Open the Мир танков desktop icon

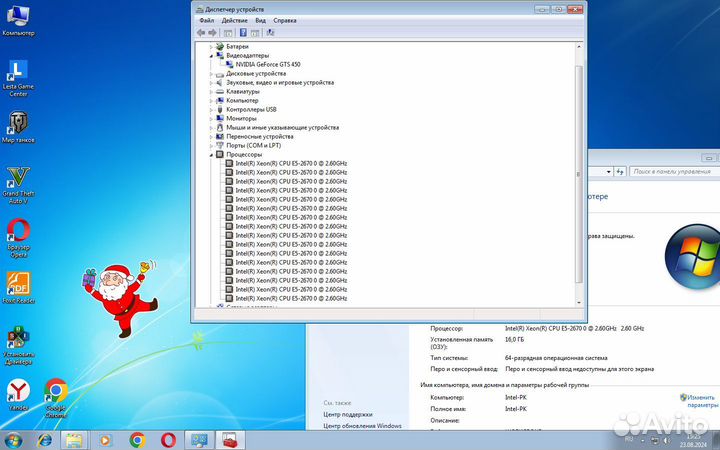tap(17, 124)
